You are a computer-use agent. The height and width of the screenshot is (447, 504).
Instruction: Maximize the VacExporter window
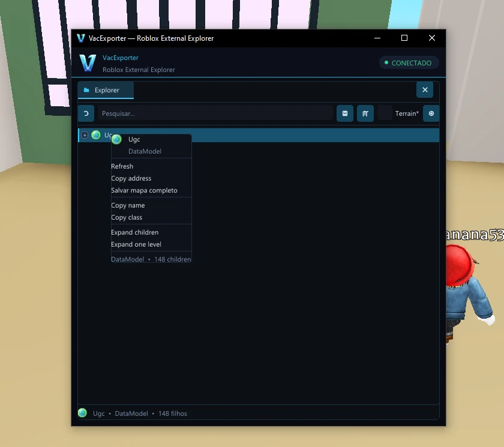tap(404, 38)
